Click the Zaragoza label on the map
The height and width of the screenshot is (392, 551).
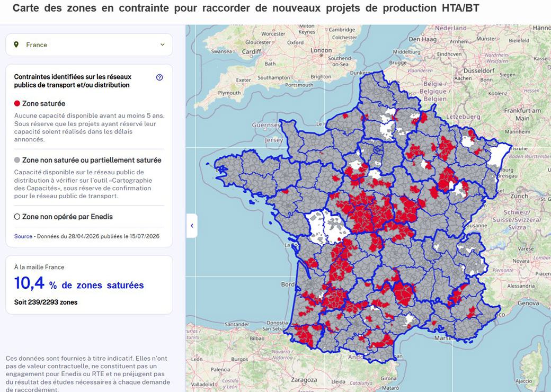tap(304, 380)
